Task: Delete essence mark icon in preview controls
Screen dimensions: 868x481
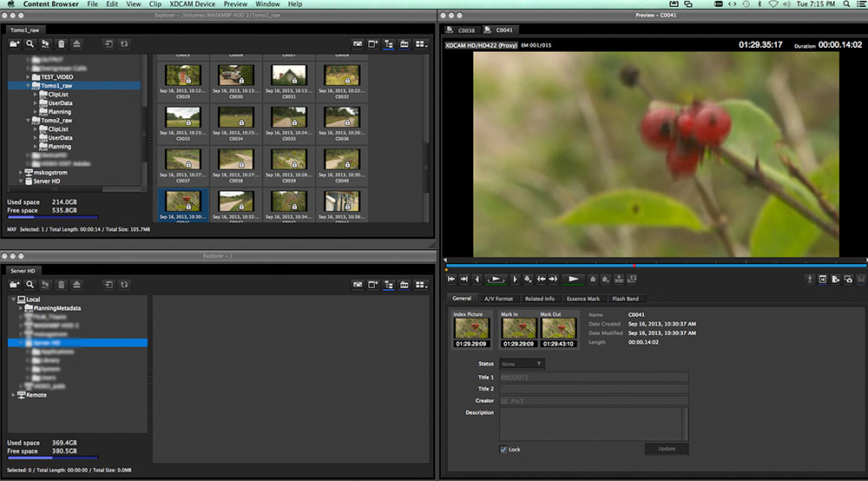Action: pyautogui.click(x=606, y=279)
